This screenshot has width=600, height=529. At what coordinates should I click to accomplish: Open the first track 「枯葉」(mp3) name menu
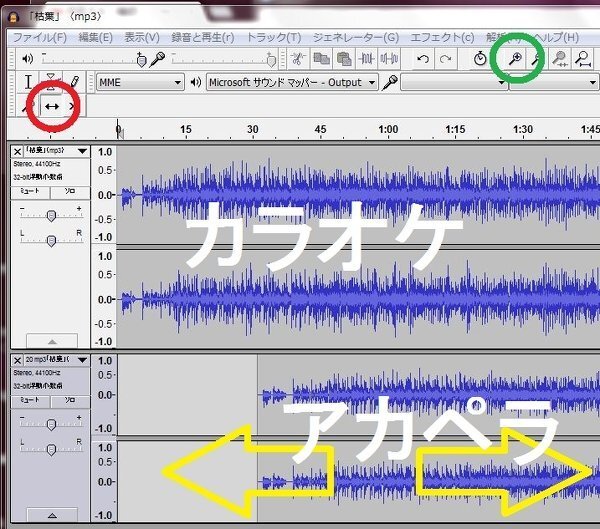[57, 151]
